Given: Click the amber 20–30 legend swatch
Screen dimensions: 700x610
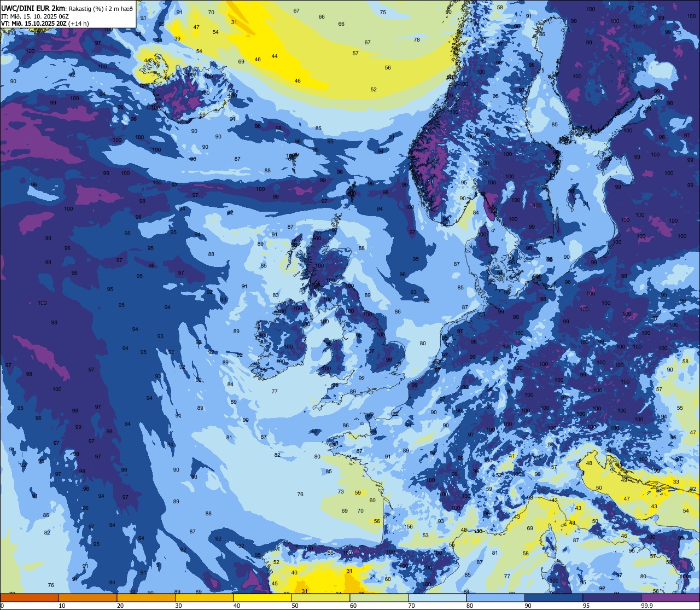Looking at the screenshot, I should click(x=146, y=597).
